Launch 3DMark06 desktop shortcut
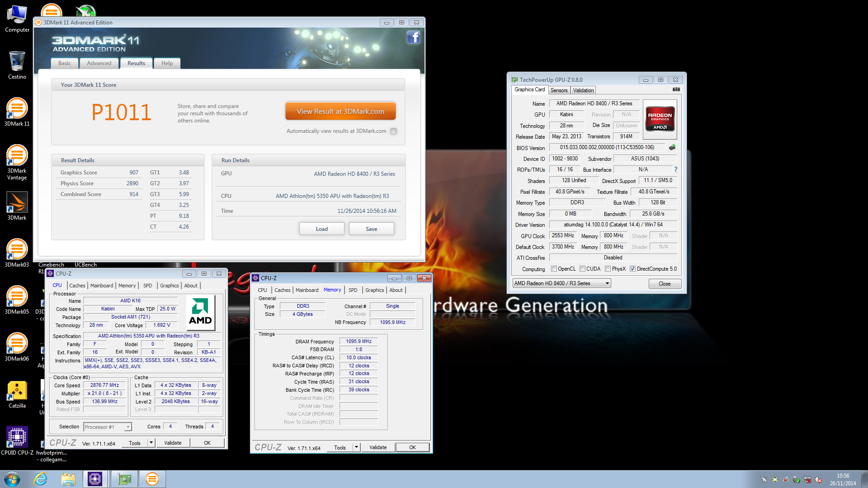 coord(17,347)
